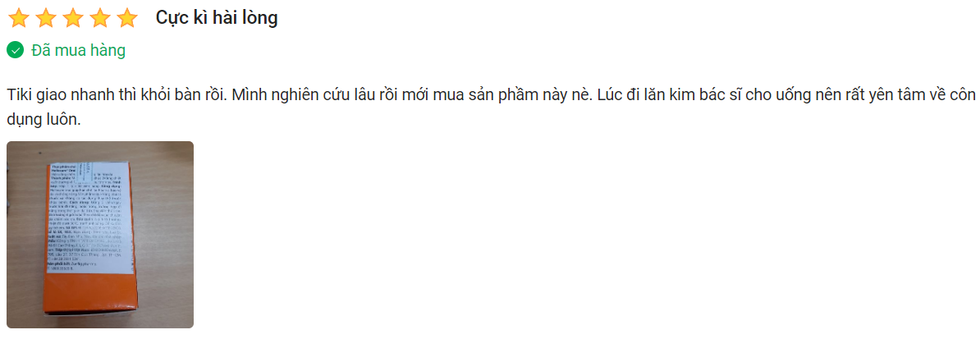The height and width of the screenshot is (339, 980).
Task: Select the fifth rating star
Action: 127,18
